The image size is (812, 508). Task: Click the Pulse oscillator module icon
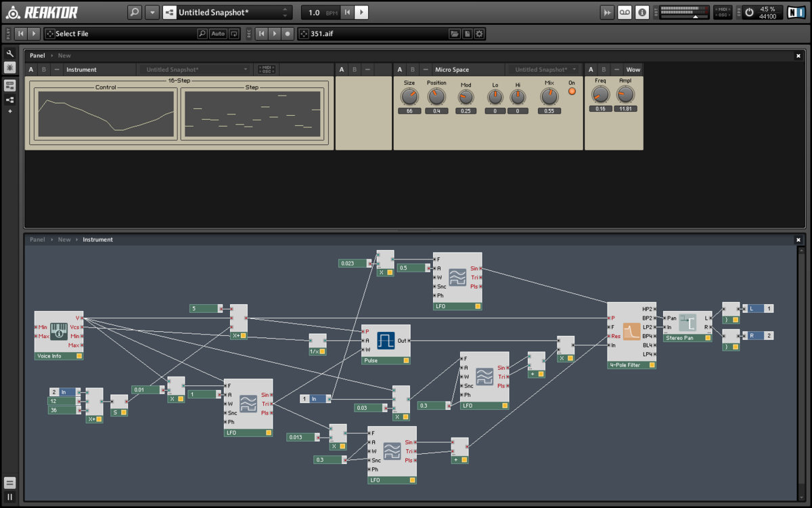(x=386, y=340)
